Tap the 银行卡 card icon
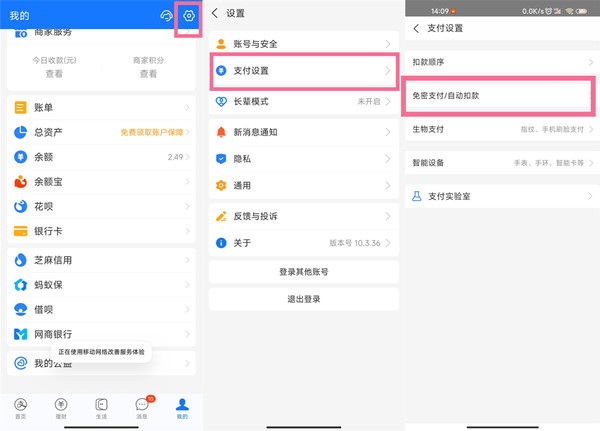This screenshot has width=600, height=431. 20,231
